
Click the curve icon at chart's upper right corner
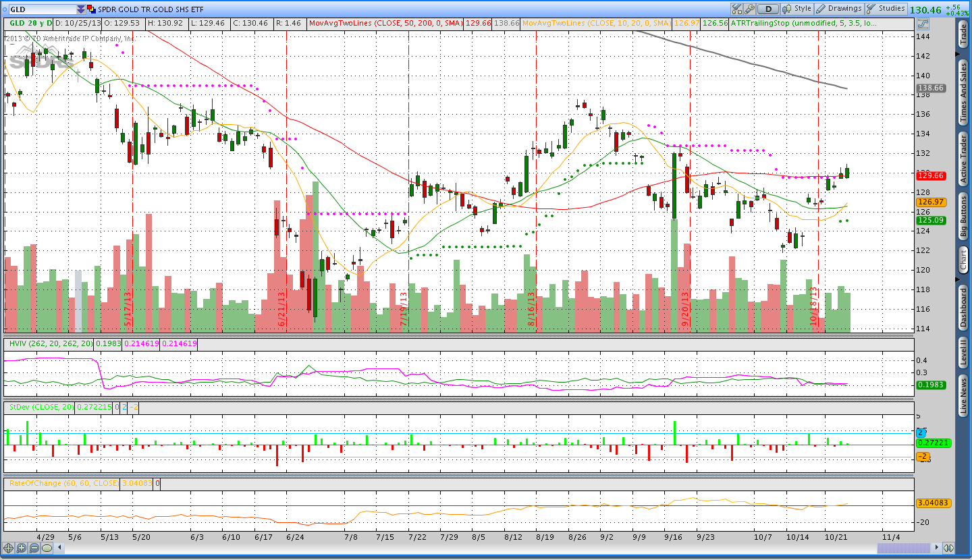[923, 23]
